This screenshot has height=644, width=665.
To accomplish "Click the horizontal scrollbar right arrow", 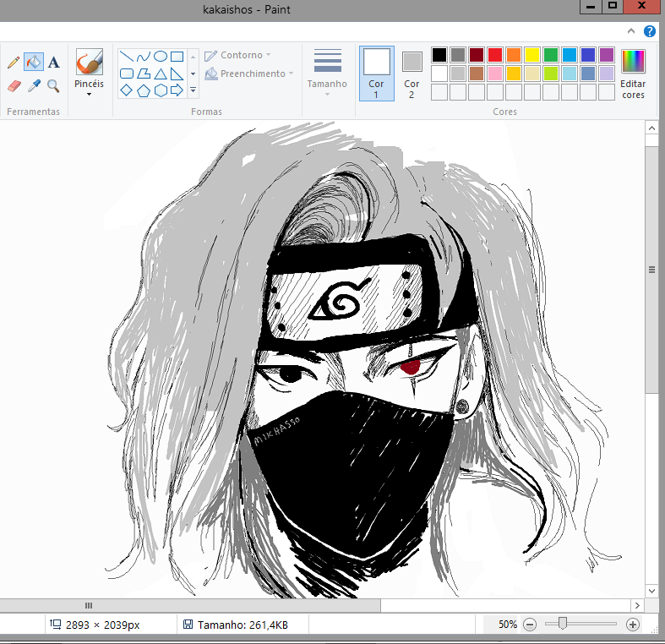I will click(637, 605).
